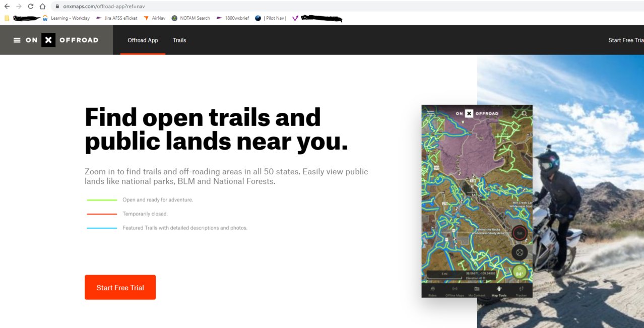The image size is (644, 328).
Task: Open the Jira AFSS eTicket bookmark
Action: coord(116,18)
